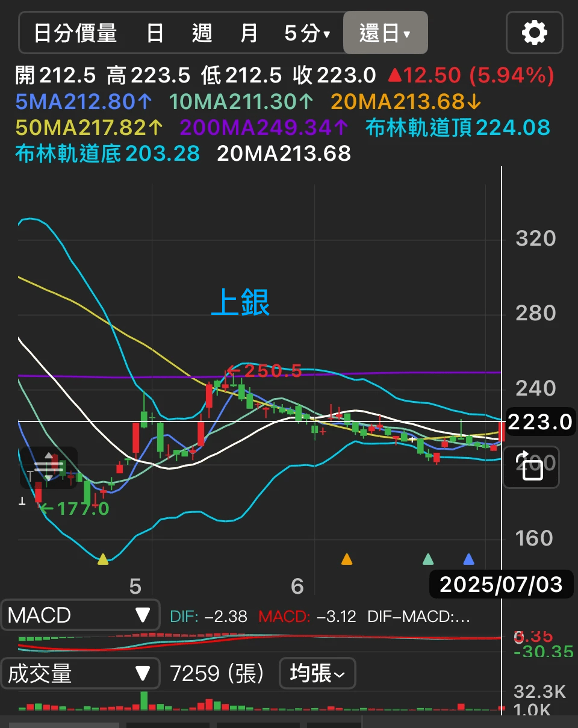The width and height of the screenshot is (578, 728).
Task: Tap the orange 20MA213.68 label
Action: click(406, 102)
